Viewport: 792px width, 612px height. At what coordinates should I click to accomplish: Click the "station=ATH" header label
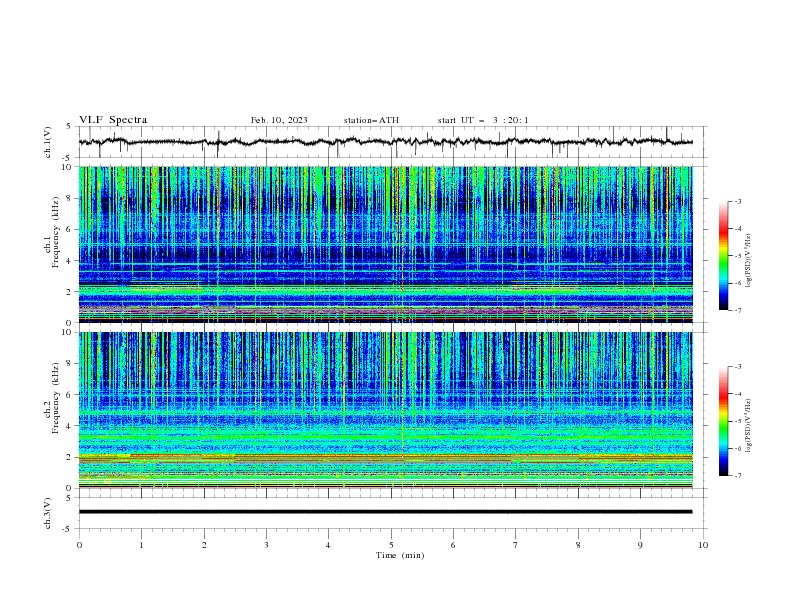[371, 120]
